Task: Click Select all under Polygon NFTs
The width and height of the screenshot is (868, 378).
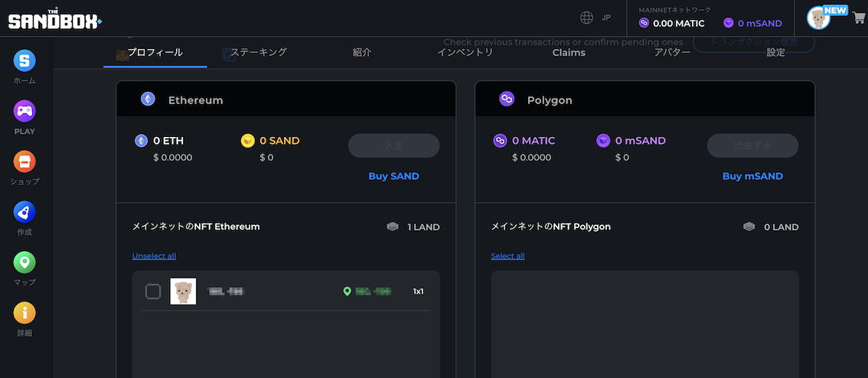Action: click(507, 256)
